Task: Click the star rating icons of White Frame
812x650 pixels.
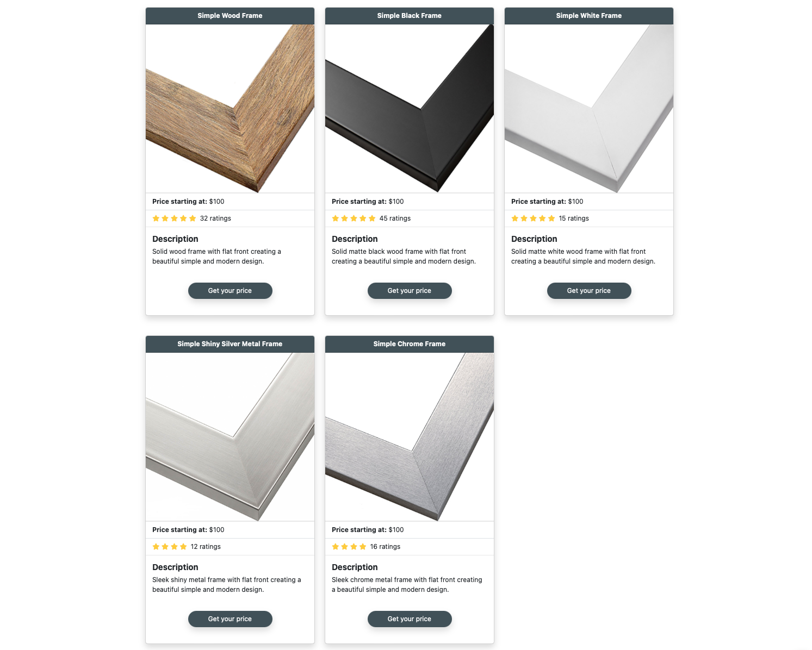Action: (533, 218)
